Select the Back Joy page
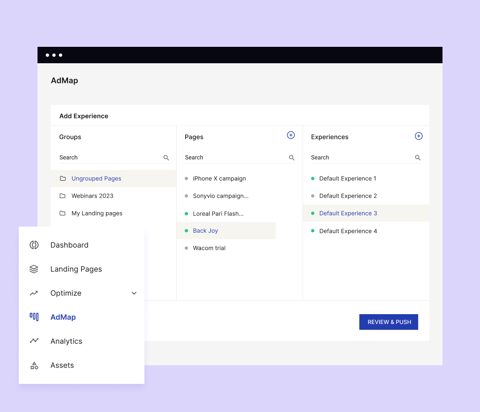 click(x=226, y=231)
